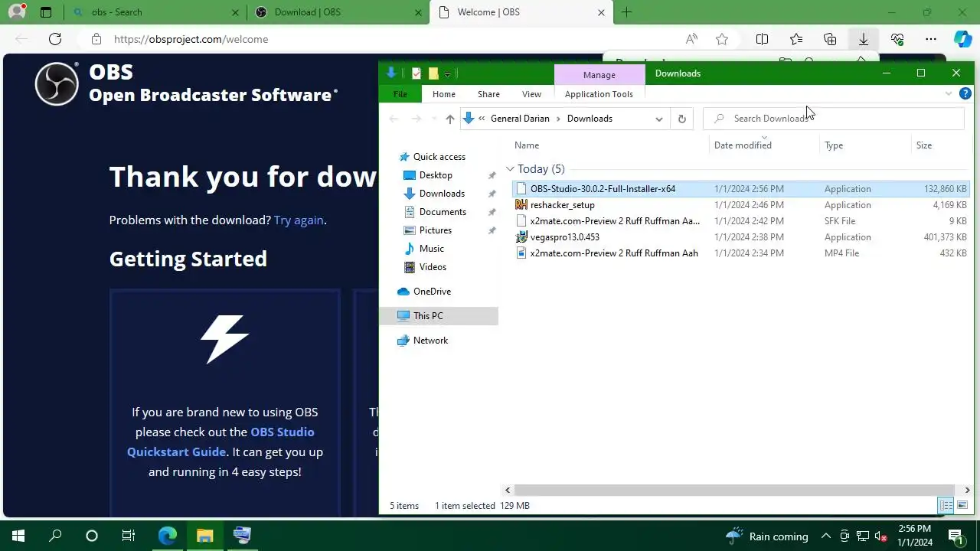Screen dimensions: 980x551
Task: Click the OBS logo on the webpage
Action: coord(57,83)
